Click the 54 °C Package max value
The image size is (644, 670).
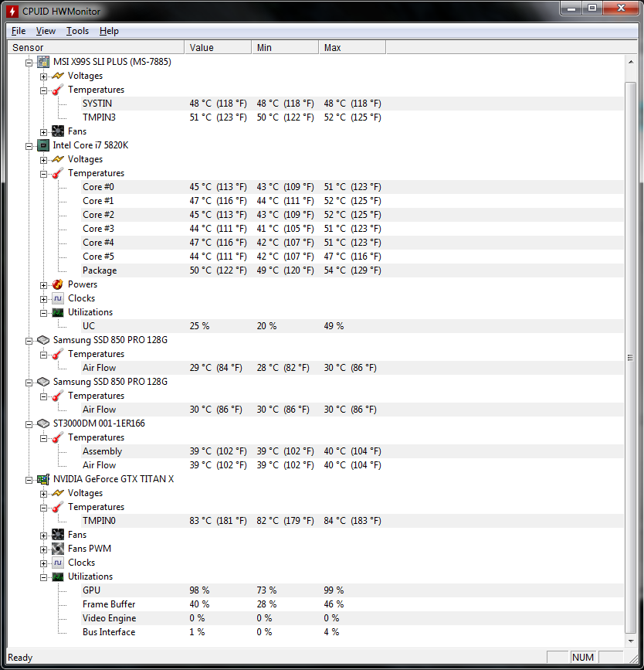pos(352,270)
